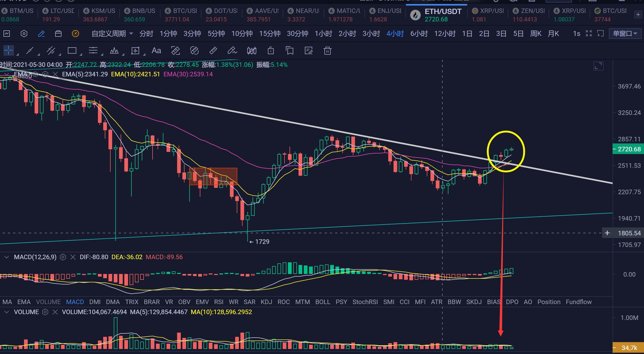Select the trend line drawing tool
Image resolution: width=644 pixels, height=354 pixels.
tap(30, 51)
